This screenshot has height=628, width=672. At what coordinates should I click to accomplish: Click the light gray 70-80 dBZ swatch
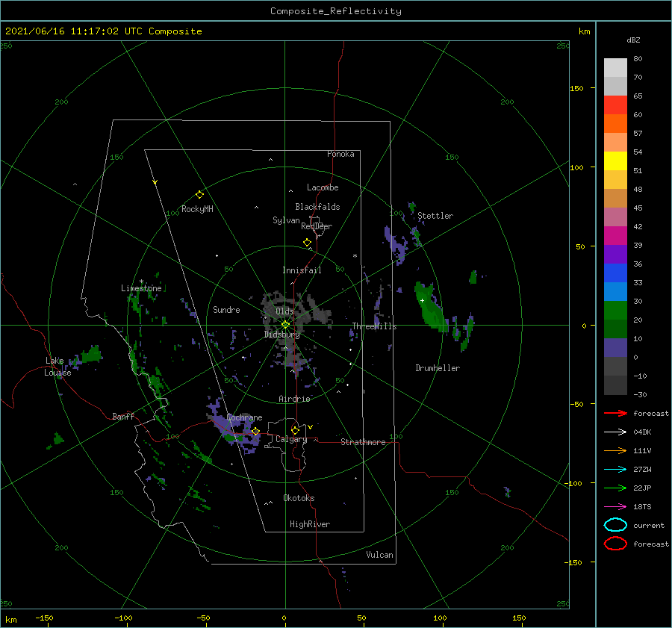[x=615, y=68]
